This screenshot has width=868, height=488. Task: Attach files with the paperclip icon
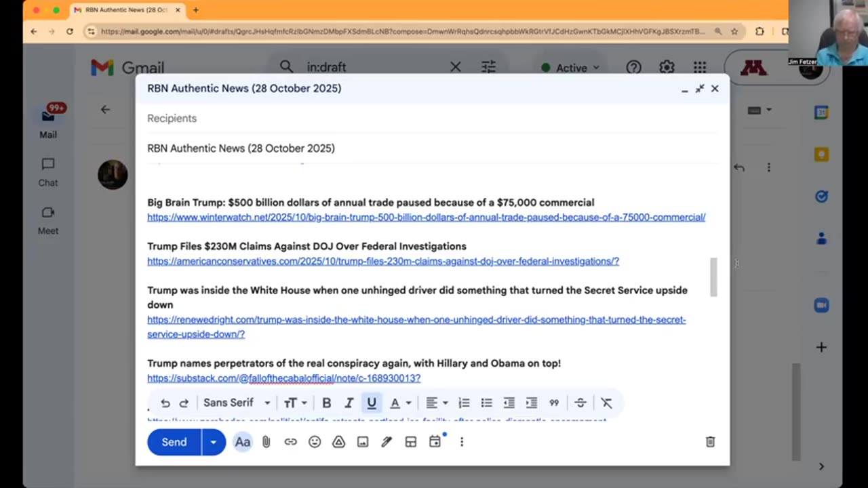[x=267, y=442]
